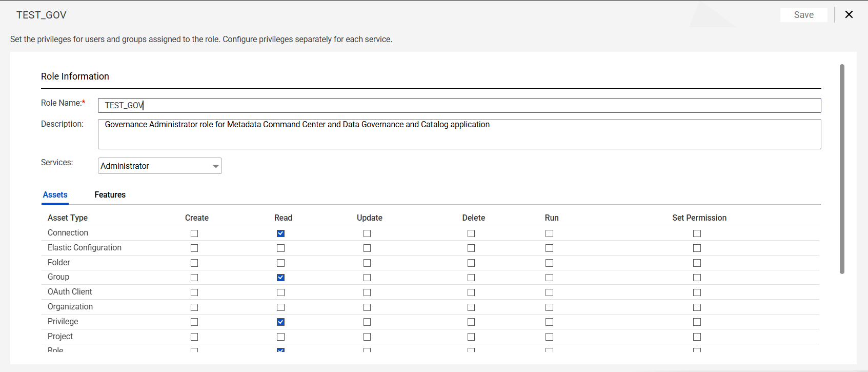The width and height of the screenshot is (868, 372).
Task: Enable Set Permission for Organization
Action: pos(697,307)
